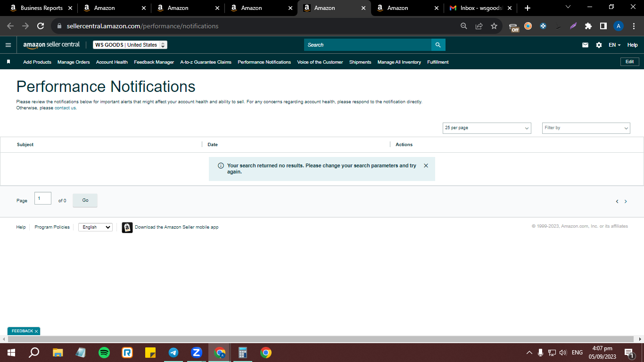This screenshot has height=362, width=644.
Task: Open Program Policies link in the footer
Action: coord(52,227)
